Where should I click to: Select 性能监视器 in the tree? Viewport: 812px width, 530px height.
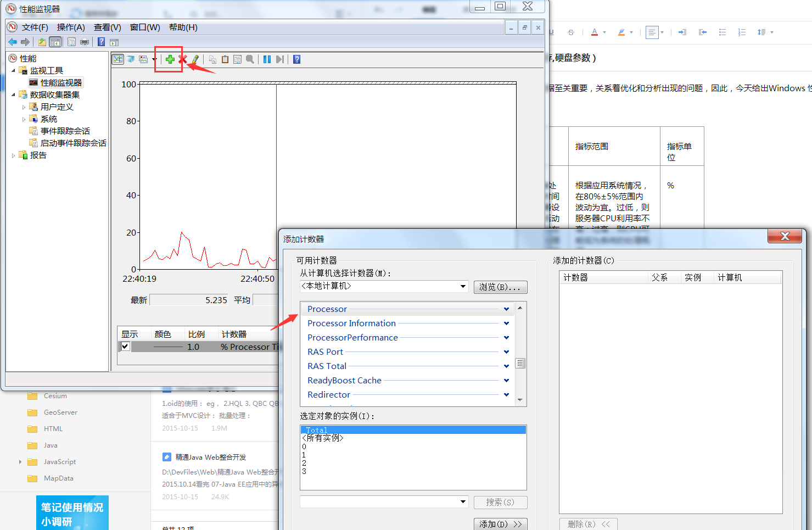pyautogui.click(x=61, y=82)
